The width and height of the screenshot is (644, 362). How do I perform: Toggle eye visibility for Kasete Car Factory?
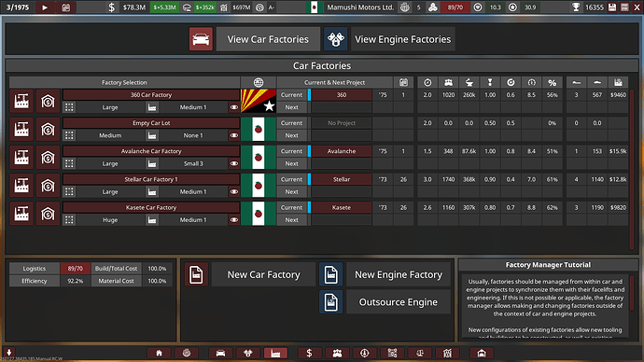click(x=234, y=220)
